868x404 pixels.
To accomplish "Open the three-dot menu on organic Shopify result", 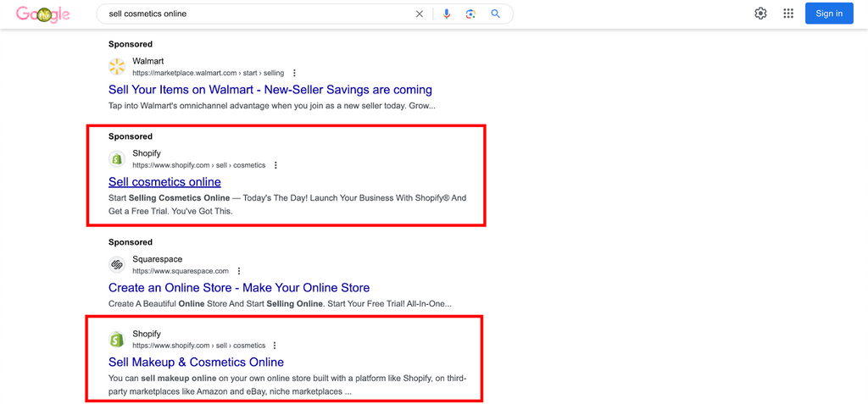I will 275,346.
